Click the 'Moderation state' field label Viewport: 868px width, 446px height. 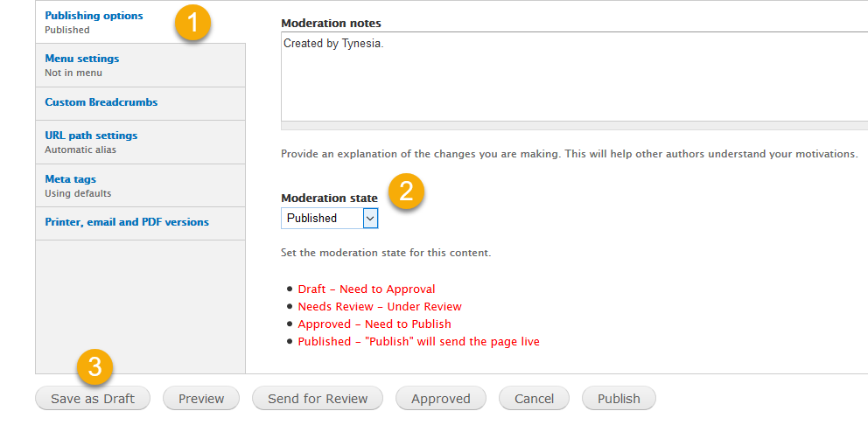[329, 199]
